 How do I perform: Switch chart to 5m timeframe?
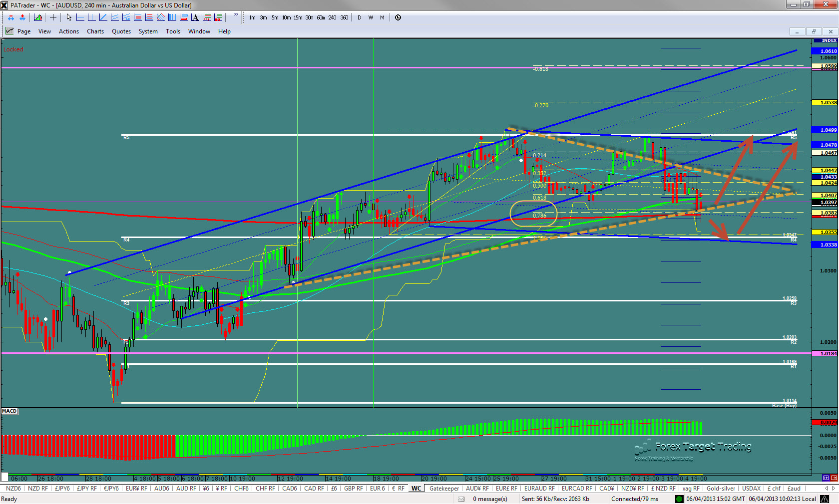pos(275,17)
